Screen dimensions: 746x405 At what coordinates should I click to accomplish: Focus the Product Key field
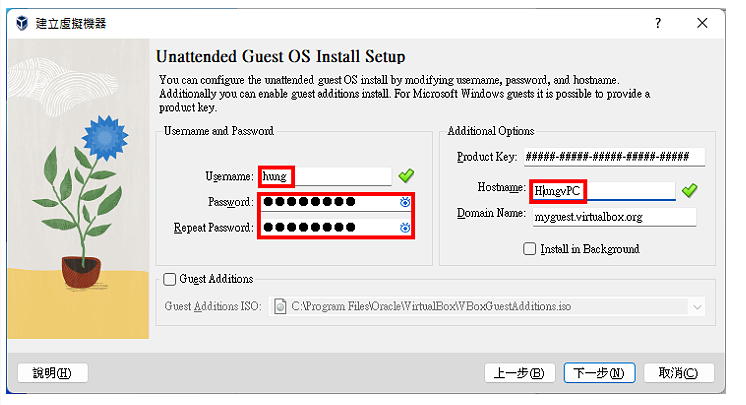point(614,157)
